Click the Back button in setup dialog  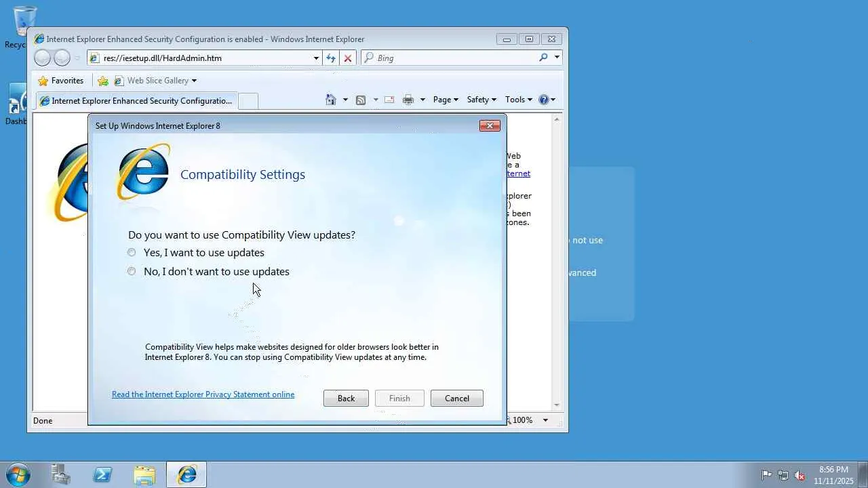point(346,399)
